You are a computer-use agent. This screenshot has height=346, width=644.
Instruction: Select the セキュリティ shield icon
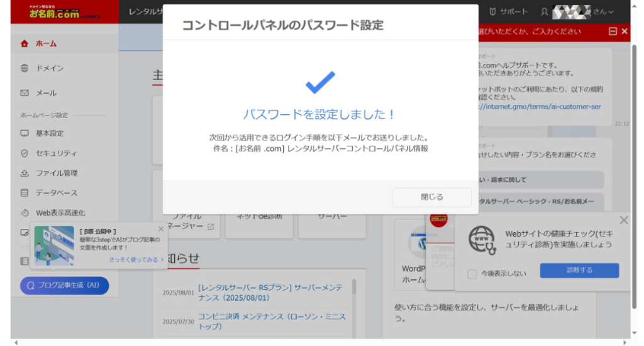tap(25, 153)
